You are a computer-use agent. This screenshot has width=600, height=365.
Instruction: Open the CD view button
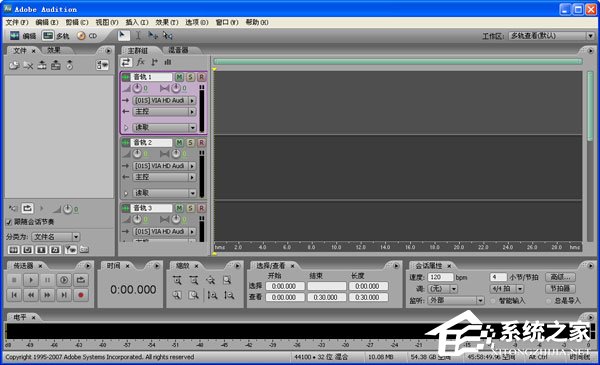click(x=87, y=36)
